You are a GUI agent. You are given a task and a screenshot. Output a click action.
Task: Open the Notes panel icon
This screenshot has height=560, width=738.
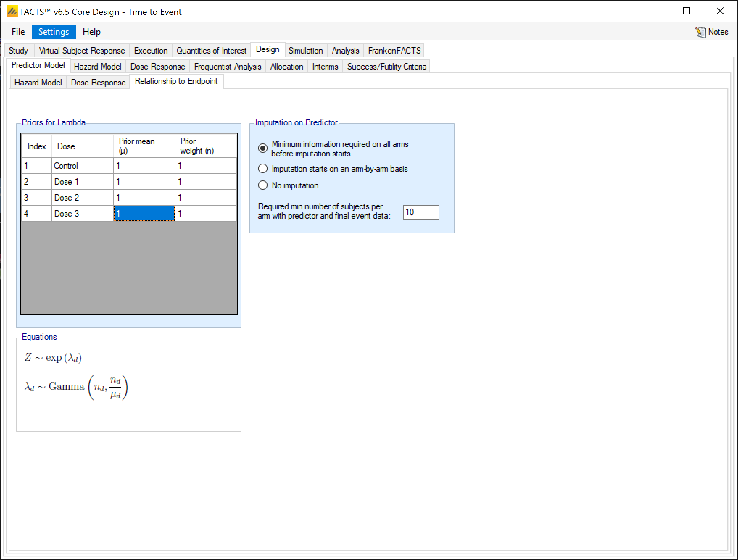pos(700,32)
